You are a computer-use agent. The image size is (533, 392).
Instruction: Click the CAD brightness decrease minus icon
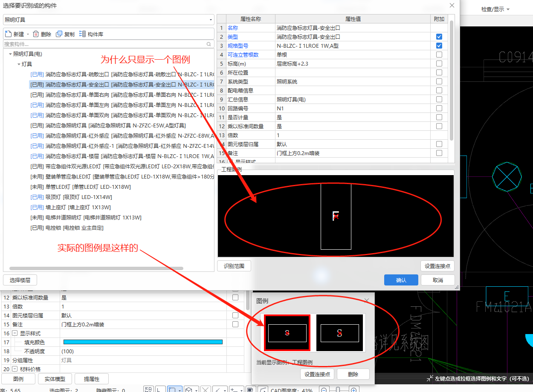click(324, 390)
